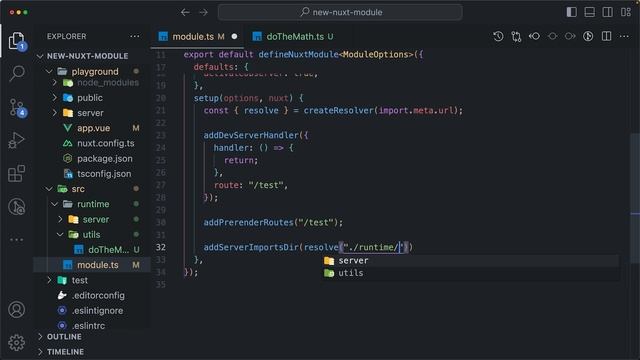Viewport: 640px width, 360px height.
Task: Go to previous revision icon in editor toolbar
Action: (534, 36)
